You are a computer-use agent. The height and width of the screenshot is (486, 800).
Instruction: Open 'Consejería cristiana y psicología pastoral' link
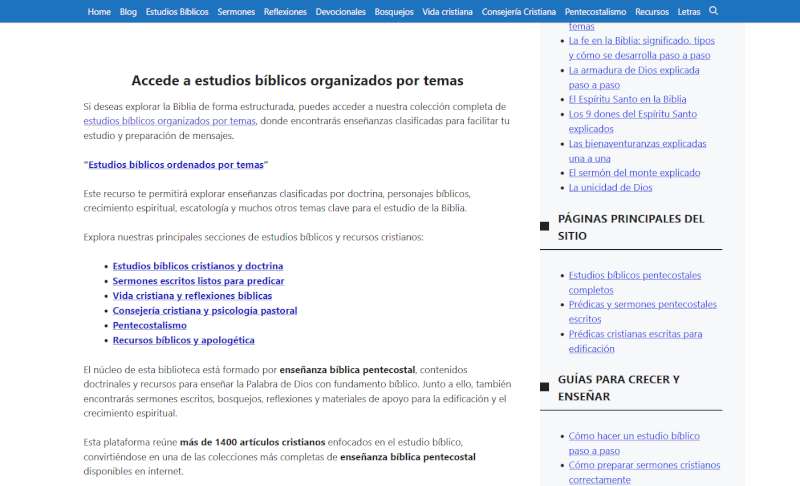(205, 311)
